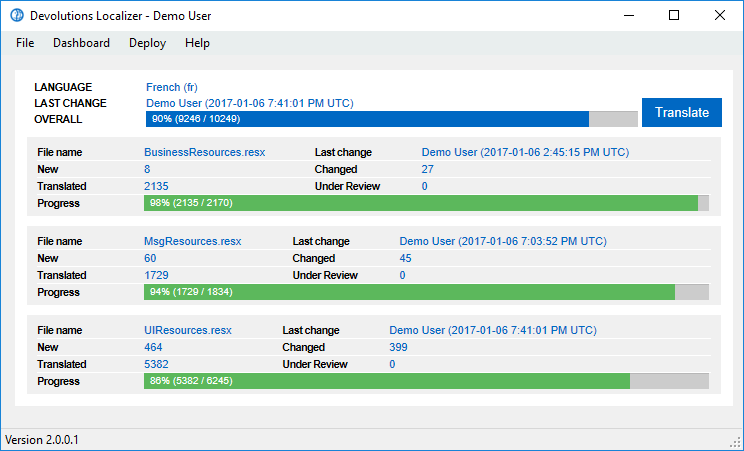Open MsgResources.resx file link
The height and width of the screenshot is (451, 744).
tap(193, 241)
